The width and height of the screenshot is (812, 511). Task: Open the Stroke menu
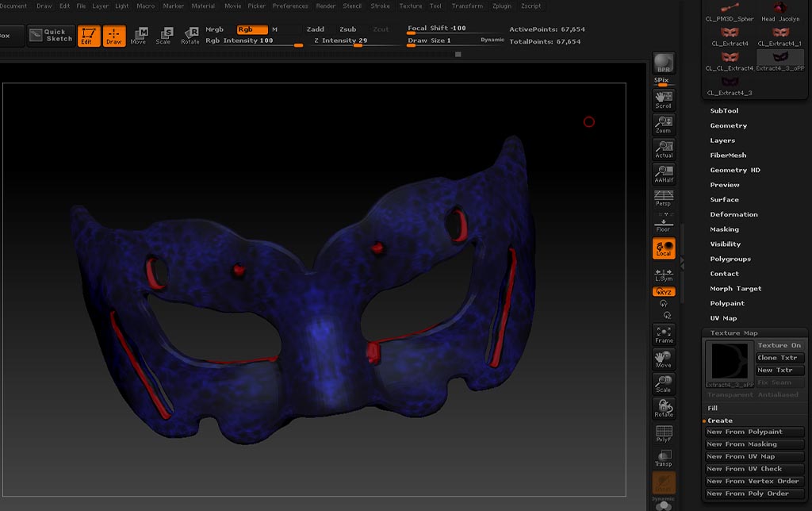click(x=380, y=6)
